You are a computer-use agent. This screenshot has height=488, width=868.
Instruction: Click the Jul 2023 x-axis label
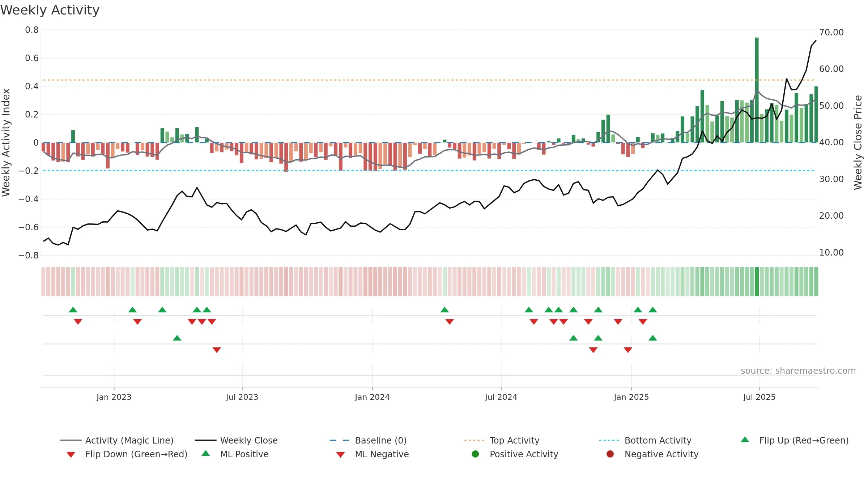click(242, 397)
